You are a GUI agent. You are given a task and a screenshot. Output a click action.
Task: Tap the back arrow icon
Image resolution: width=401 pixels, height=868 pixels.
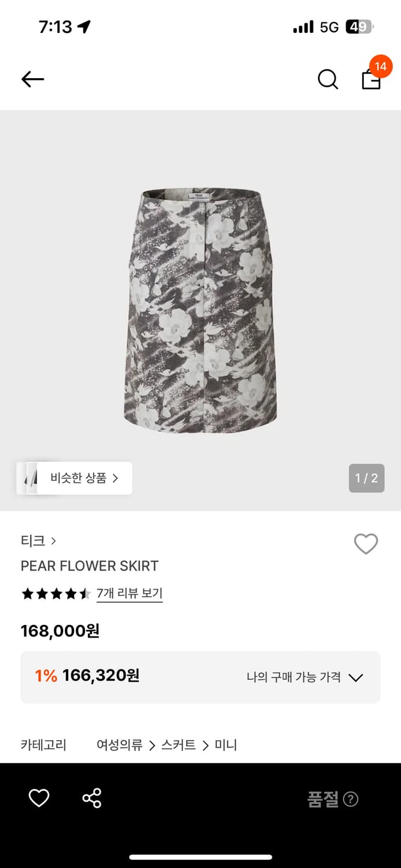pos(33,79)
